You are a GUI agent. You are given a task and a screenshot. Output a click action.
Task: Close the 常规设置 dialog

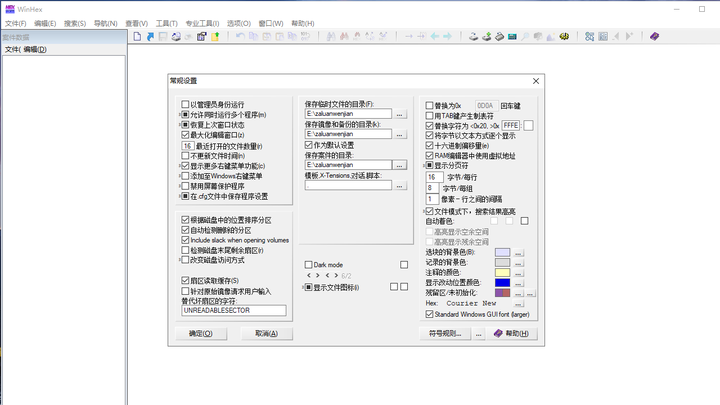click(536, 81)
